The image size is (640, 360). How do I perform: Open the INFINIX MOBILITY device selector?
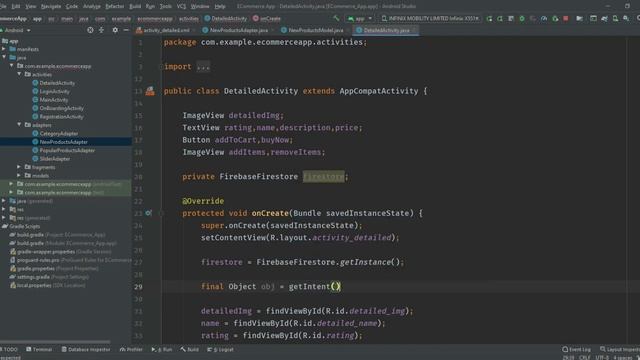click(430, 18)
